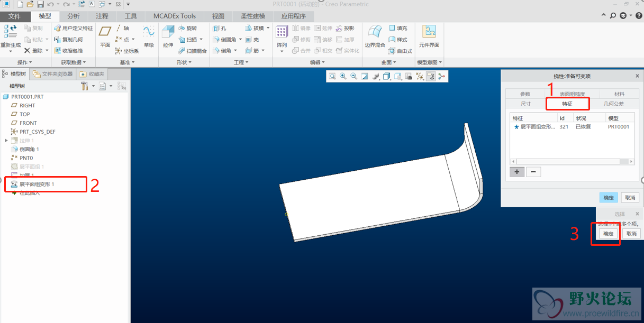This screenshot has height=323, width=644.
Task: Switch to the 注释 ribbon tab
Action: pos(102,16)
